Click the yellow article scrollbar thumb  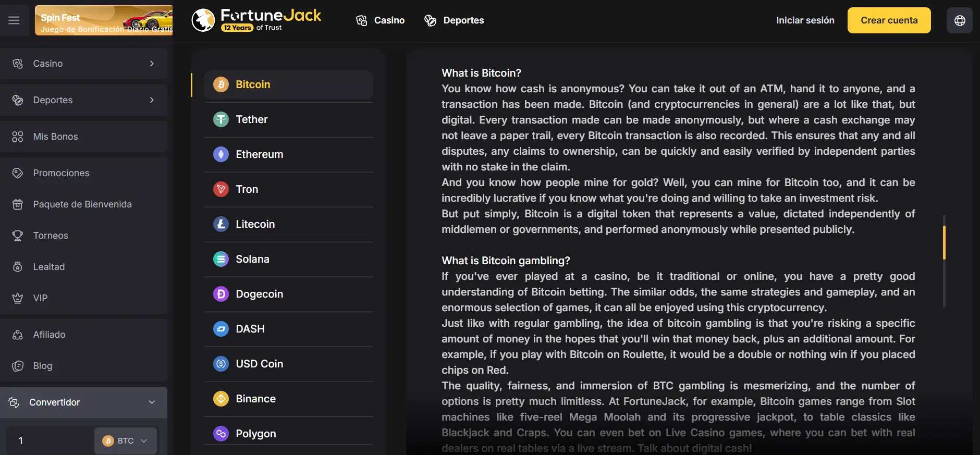[944, 242]
